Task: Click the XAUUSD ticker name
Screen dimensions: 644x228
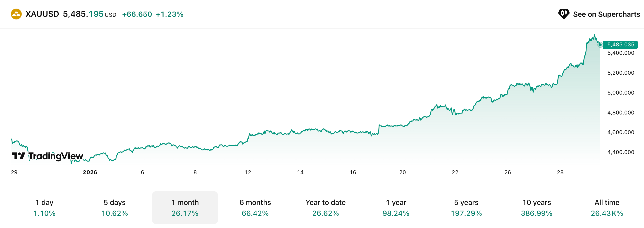Action: tap(42, 14)
